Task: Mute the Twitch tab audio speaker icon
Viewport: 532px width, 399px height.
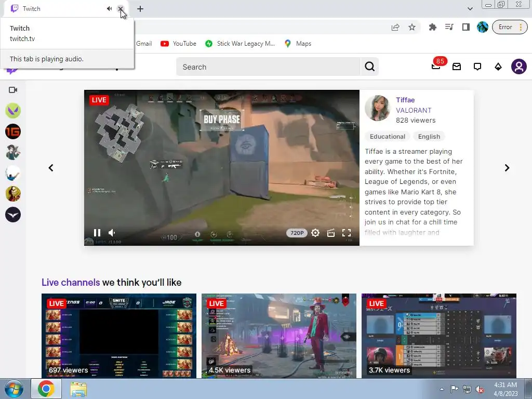Action: click(x=109, y=8)
